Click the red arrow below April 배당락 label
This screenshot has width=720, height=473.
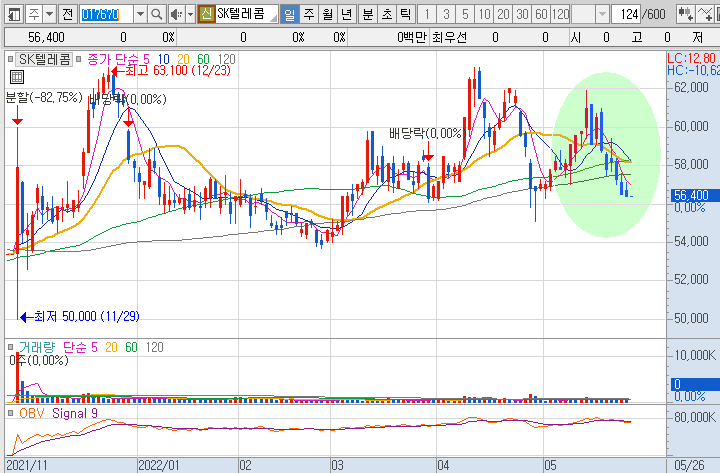[428, 152]
